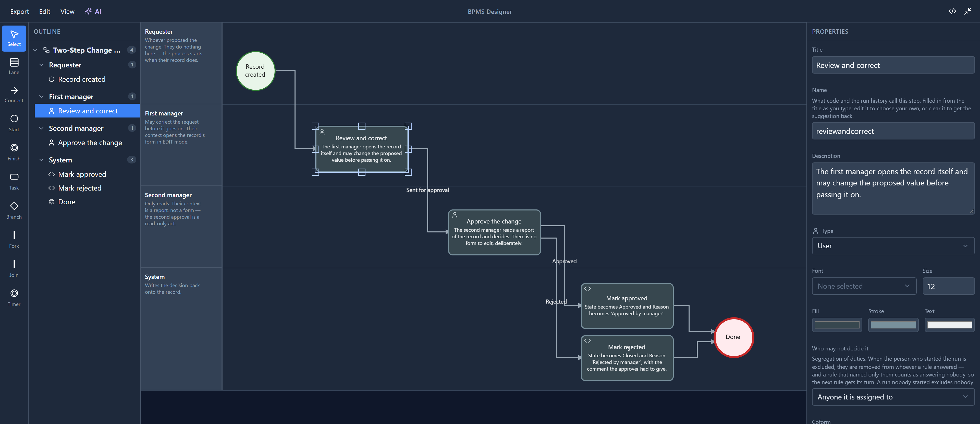Collapse the System outline group
The width and height of the screenshot is (980, 424).
point(41,160)
